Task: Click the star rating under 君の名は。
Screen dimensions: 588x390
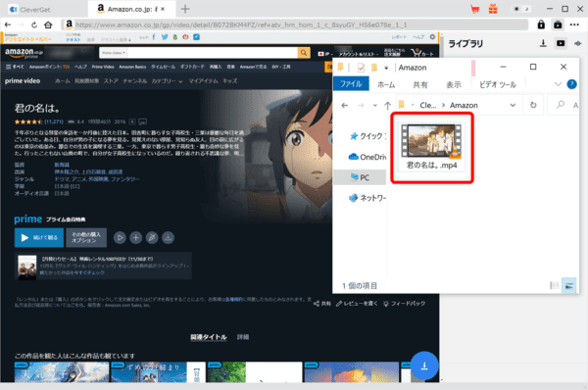Action: point(28,122)
